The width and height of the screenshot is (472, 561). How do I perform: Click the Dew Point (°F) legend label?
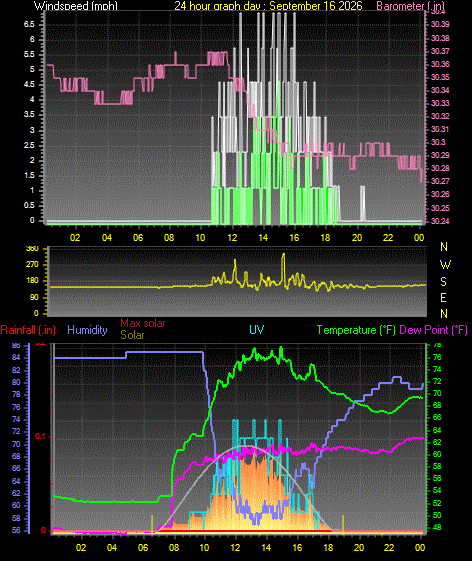coord(433,330)
